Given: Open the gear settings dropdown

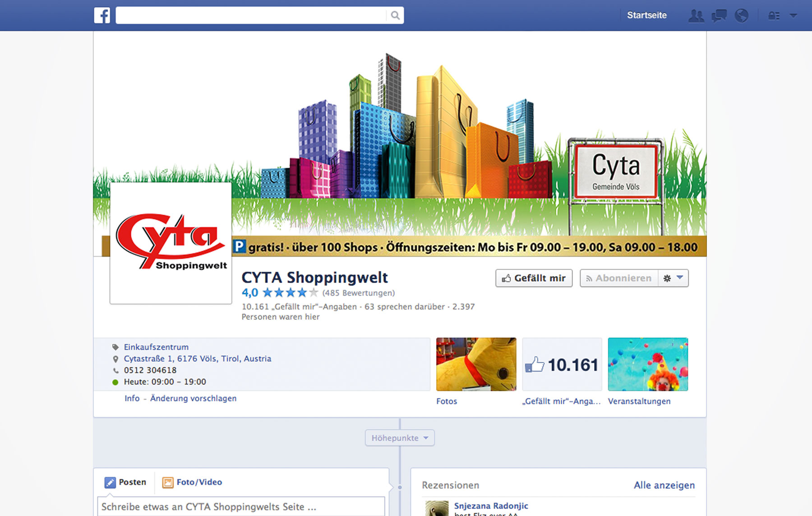Looking at the screenshot, I should coord(673,278).
